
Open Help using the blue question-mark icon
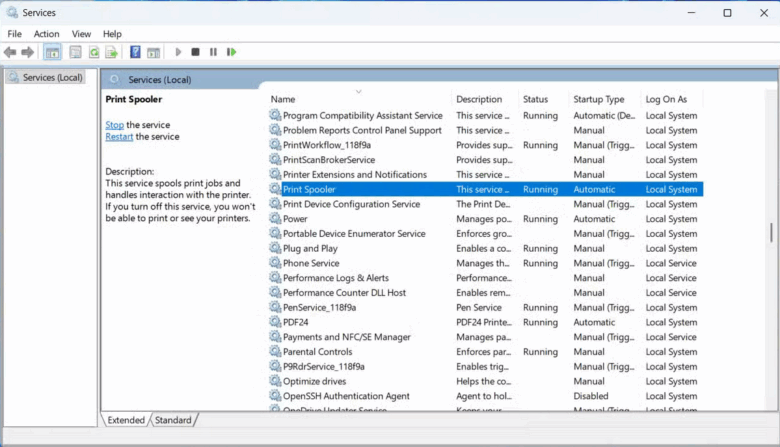(x=135, y=52)
